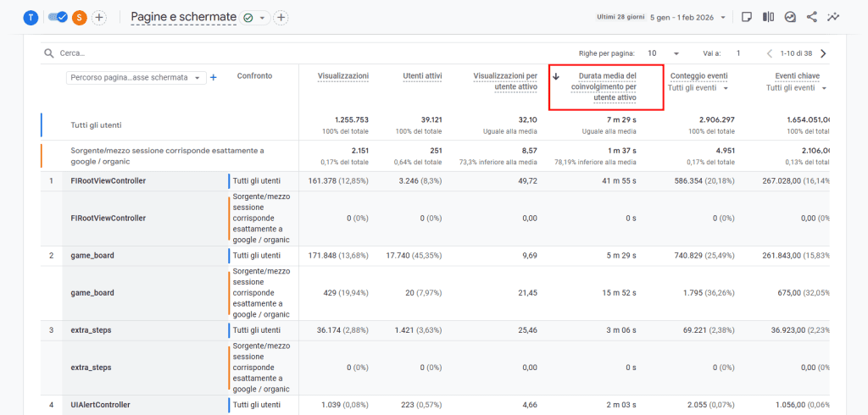Click the edit comparisons columns icon
Screen dimensions: 868x415
(768, 17)
